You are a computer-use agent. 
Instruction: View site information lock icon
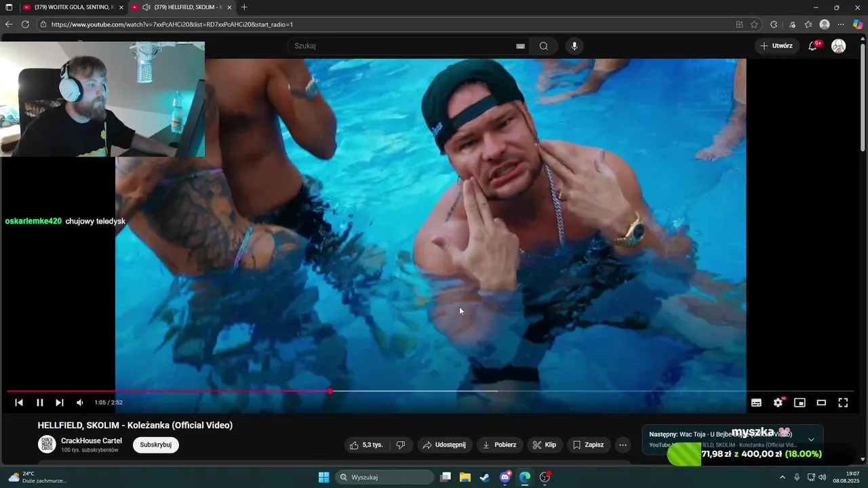point(43,24)
